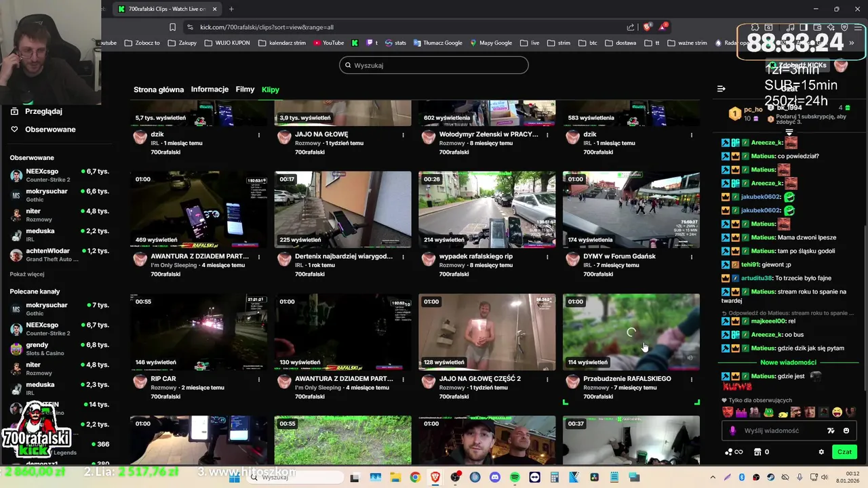The width and height of the screenshot is (868, 488).
Task: Open the Mapy Google bookmark
Action: point(490,43)
